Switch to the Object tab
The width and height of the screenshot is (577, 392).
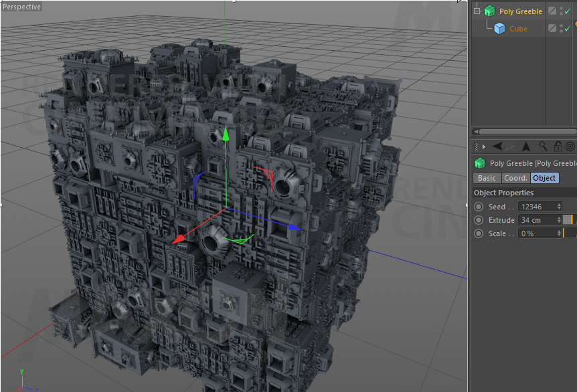[x=544, y=178]
